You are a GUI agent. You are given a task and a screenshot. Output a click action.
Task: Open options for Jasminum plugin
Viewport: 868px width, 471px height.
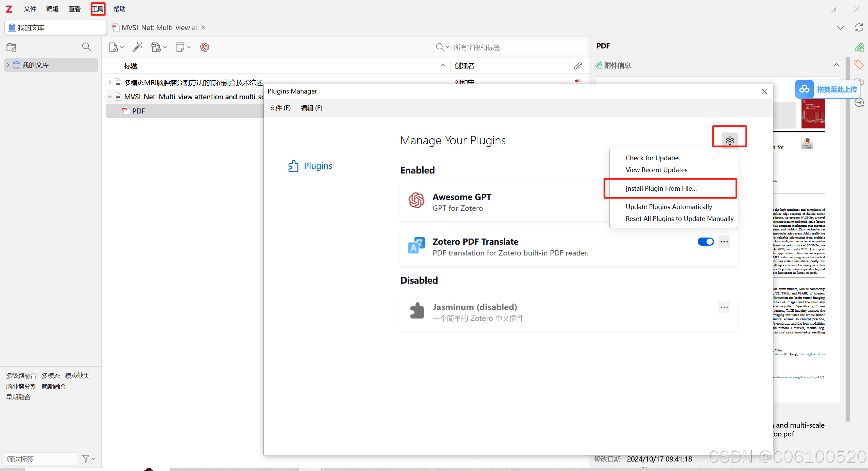(x=724, y=307)
